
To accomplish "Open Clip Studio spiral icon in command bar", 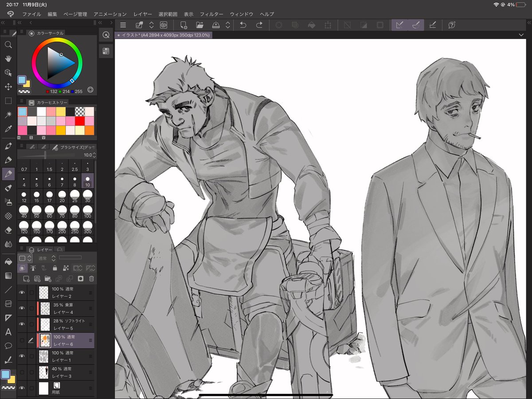I will point(163,25).
